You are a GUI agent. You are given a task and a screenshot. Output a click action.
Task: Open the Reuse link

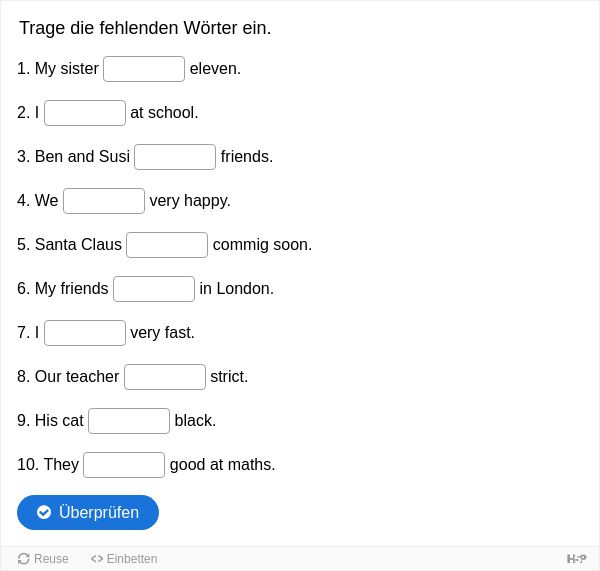point(43,559)
